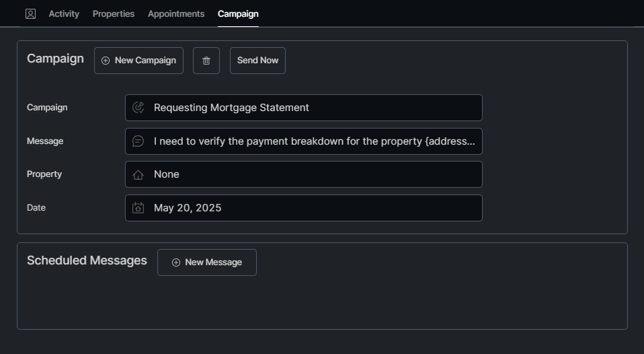
Task: Select the Campaign tab
Action: [x=238, y=13]
